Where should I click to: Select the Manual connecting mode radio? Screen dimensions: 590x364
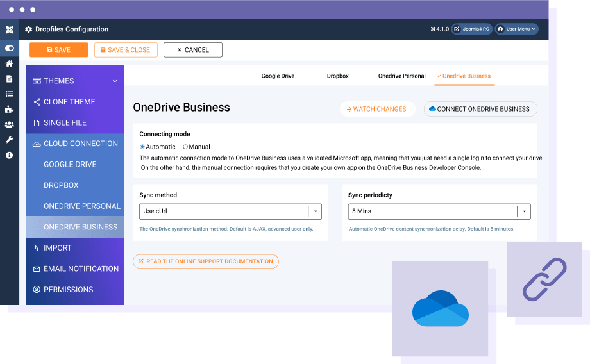(x=185, y=147)
